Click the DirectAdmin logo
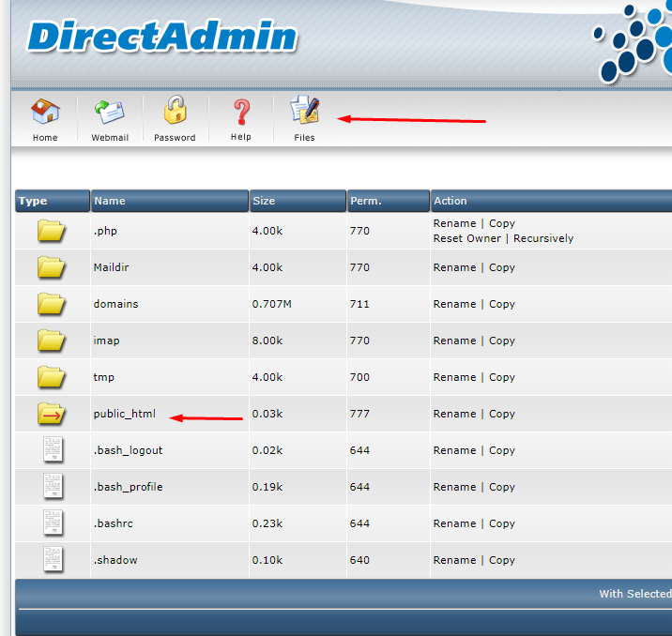 (162, 37)
